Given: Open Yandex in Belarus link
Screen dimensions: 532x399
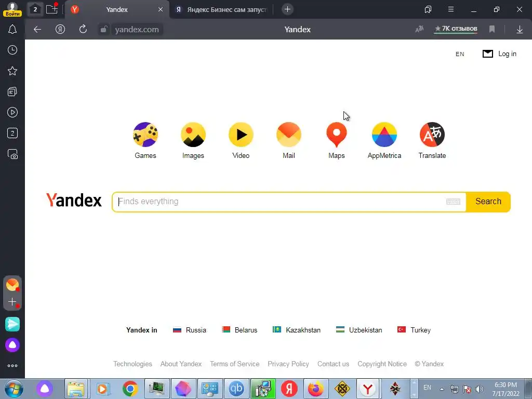Looking at the screenshot, I should pos(240,330).
